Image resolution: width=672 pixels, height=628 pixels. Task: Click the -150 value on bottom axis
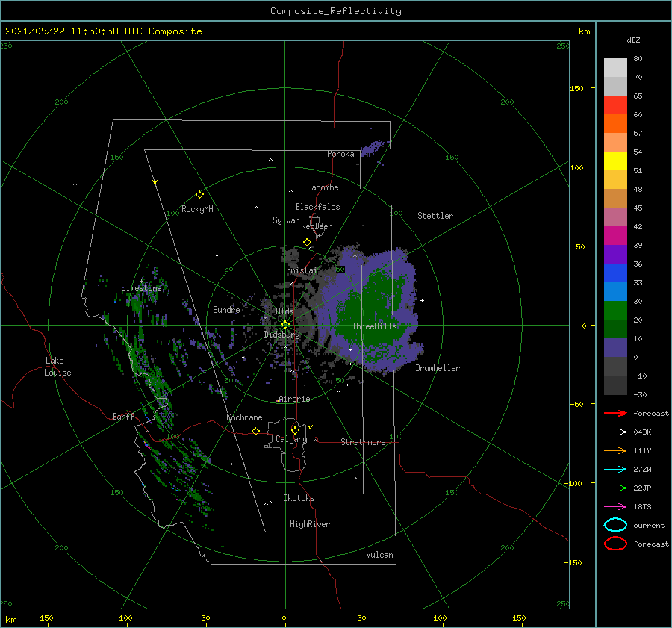(44, 618)
